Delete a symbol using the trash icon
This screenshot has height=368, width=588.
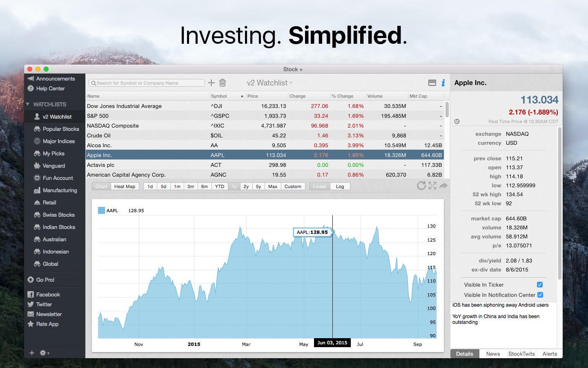(223, 83)
